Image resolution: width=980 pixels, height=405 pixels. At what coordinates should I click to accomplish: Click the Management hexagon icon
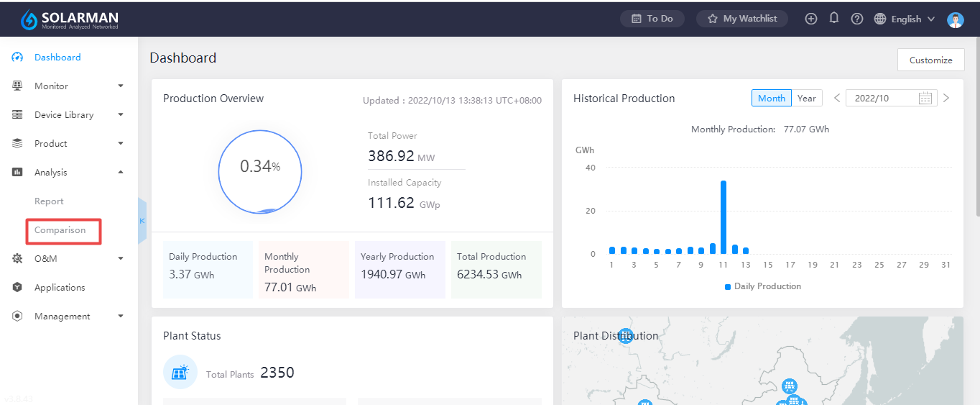18,316
